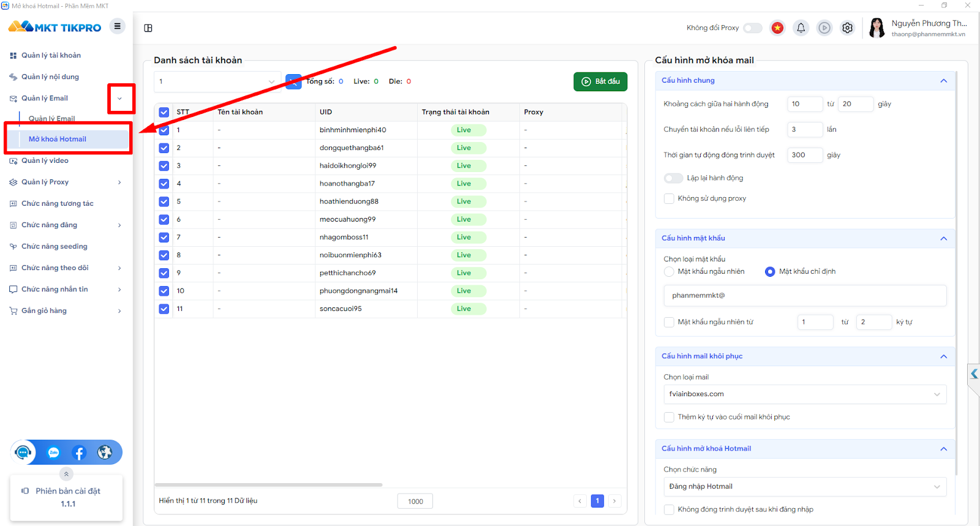980x526 pixels.
Task: Click the green Bắt đầu button
Action: point(600,81)
